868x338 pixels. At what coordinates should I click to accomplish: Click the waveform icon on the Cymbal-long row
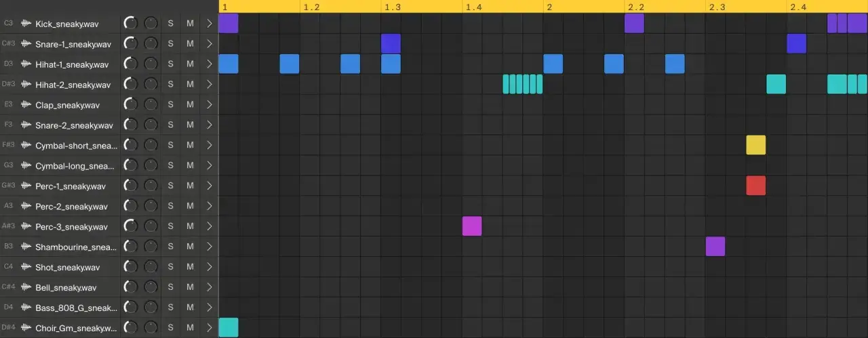pyautogui.click(x=26, y=166)
